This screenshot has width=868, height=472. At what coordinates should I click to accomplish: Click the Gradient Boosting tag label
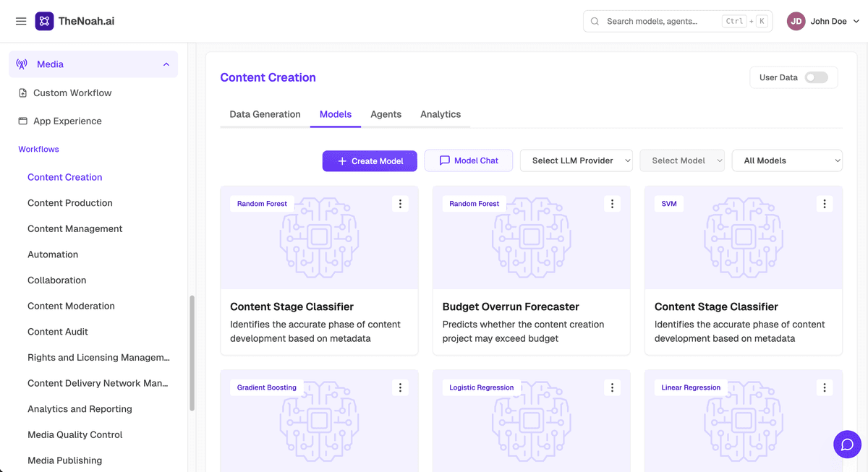coord(267,388)
